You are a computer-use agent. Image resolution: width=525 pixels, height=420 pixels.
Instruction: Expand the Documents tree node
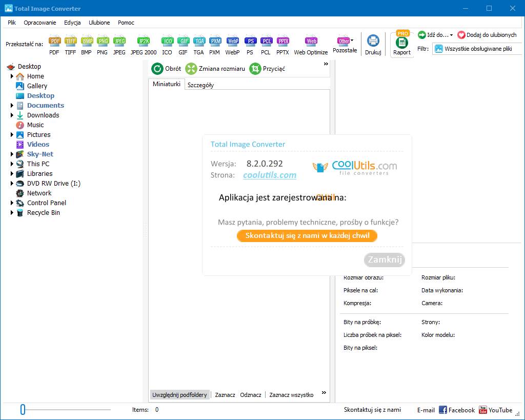pos(12,106)
